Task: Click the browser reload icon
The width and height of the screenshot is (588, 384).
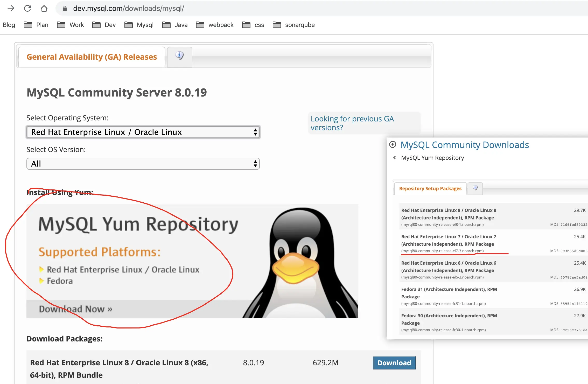Action: (x=27, y=9)
